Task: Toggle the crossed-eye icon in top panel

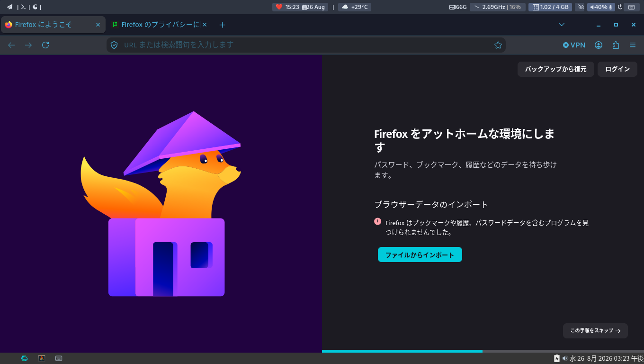Action: click(x=581, y=7)
